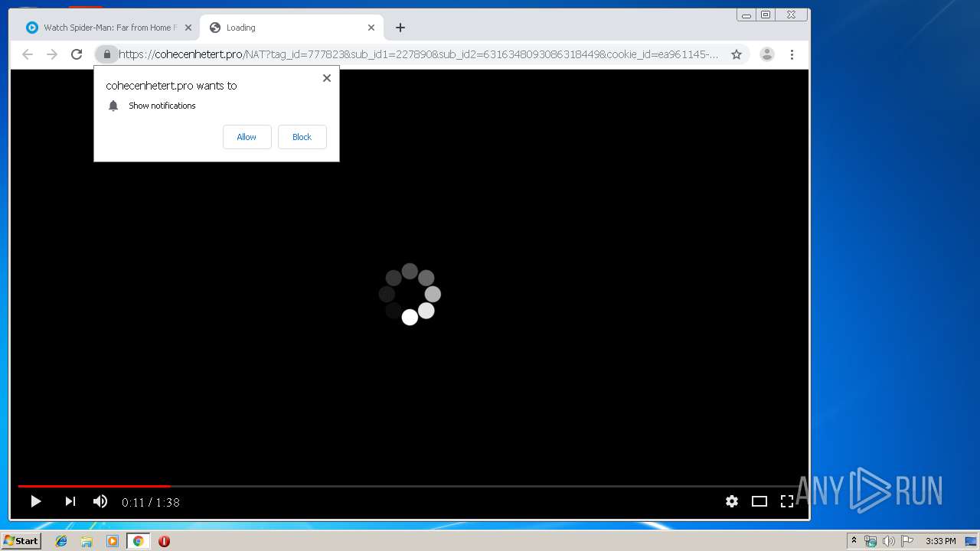
Task: Open video settings gear
Action: point(732,501)
